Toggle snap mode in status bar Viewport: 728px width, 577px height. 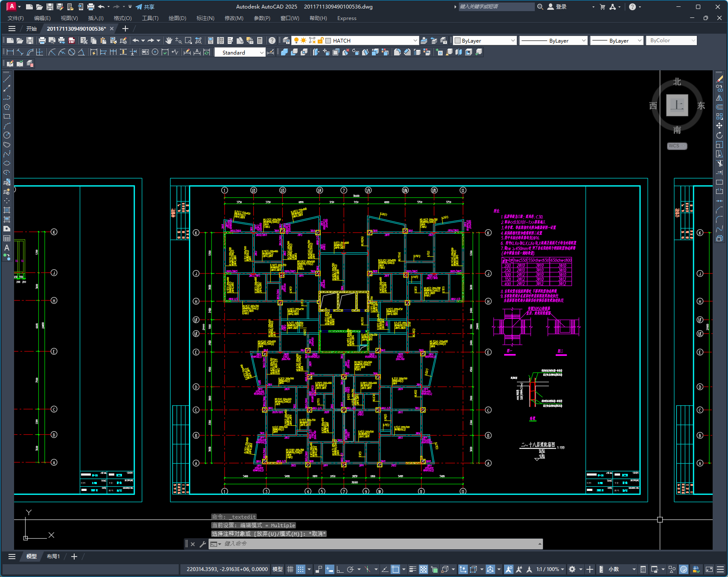tap(301, 569)
